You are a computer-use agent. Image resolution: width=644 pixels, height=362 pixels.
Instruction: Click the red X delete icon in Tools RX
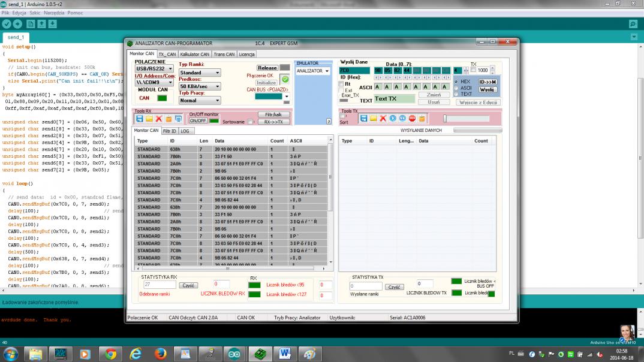point(159,119)
